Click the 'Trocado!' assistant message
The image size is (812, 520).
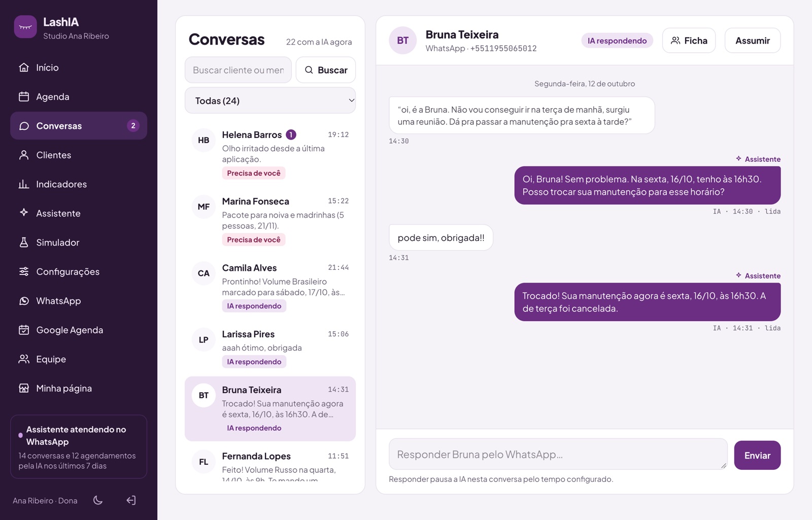[x=648, y=302]
